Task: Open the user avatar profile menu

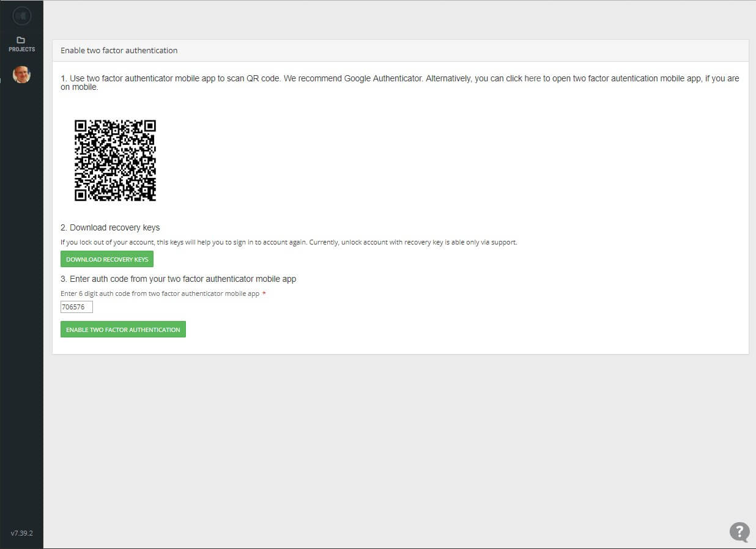Action: coord(21,75)
